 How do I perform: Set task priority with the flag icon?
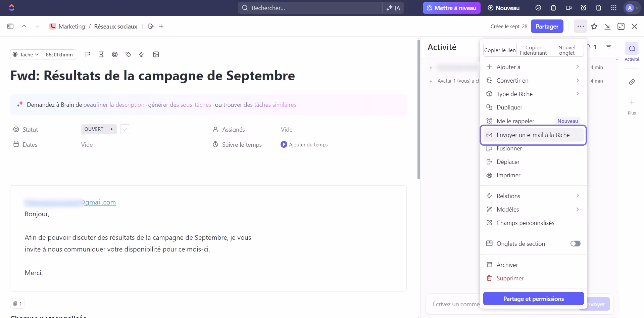88,54
